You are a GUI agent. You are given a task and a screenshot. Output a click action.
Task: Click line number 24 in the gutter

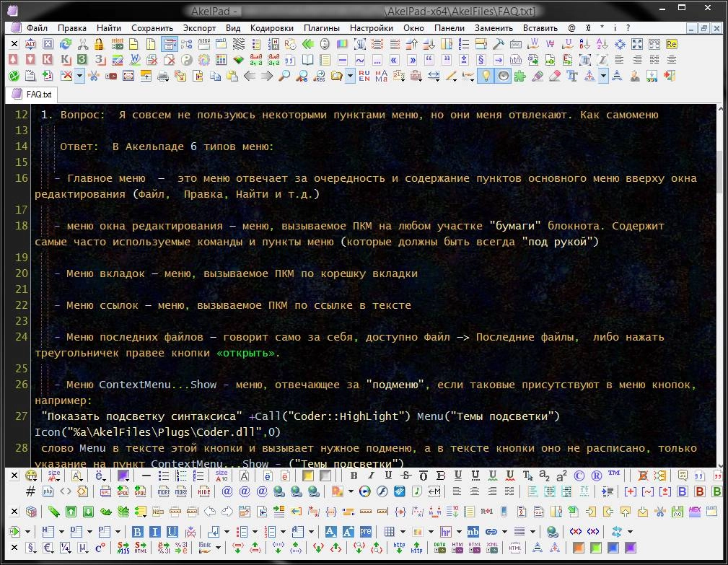pyautogui.click(x=22, y=336)
